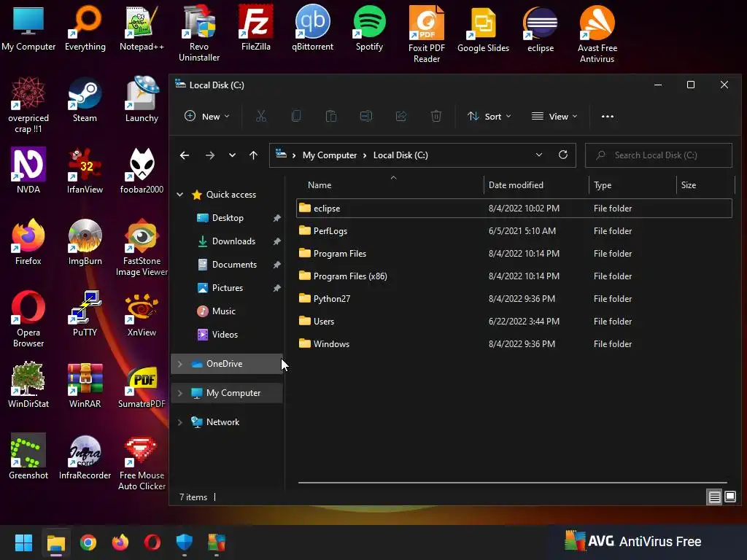Select the WinDirStat desktop icon
This screenshot has width=747, height=560.
[x=28, y=385]
